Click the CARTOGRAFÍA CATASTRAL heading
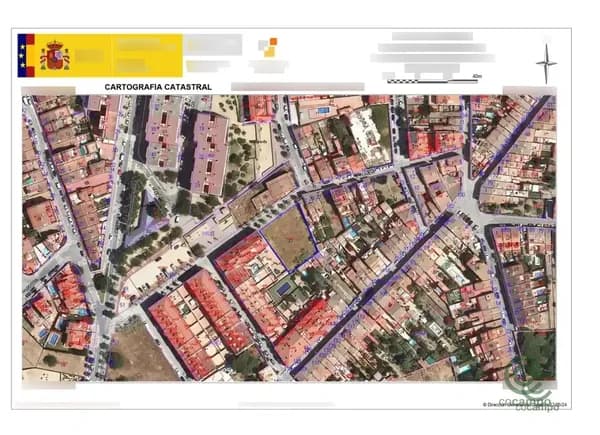600x435 pixels. (x=158, y=87)
